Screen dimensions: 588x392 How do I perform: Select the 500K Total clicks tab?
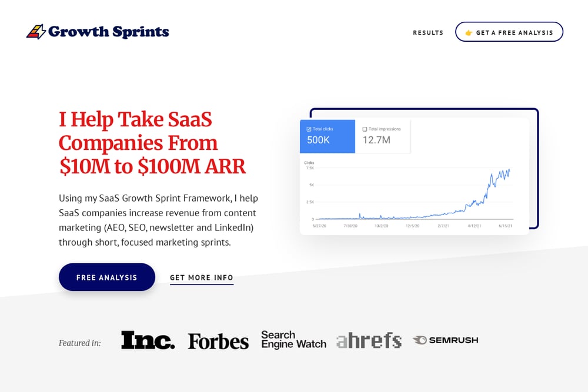point(328,136)
